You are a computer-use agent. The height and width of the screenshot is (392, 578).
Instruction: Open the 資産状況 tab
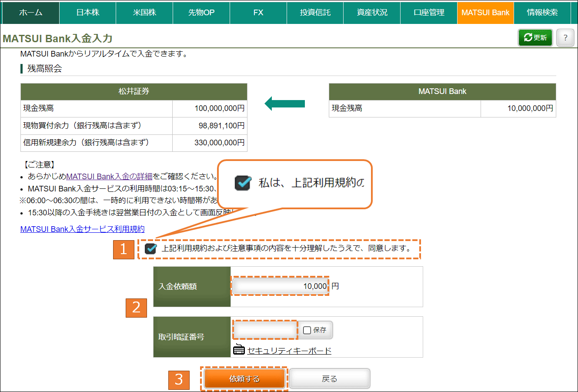[372, 13]
